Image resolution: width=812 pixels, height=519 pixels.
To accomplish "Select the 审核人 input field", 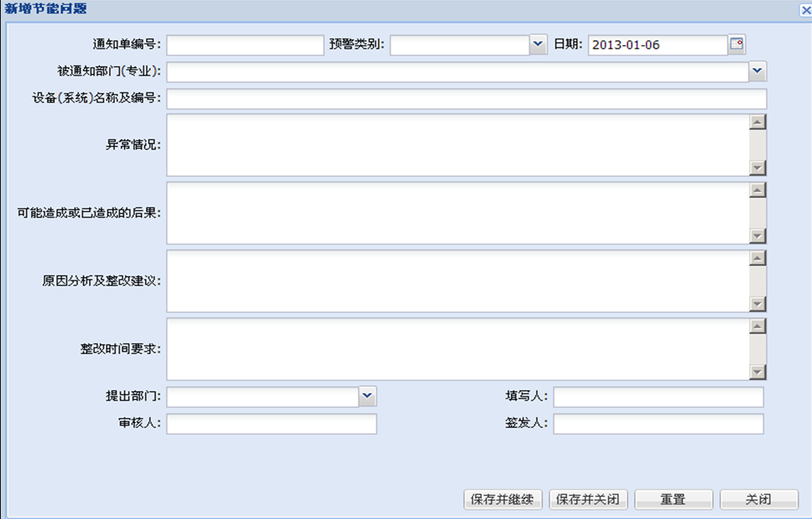I will [271, 424].
